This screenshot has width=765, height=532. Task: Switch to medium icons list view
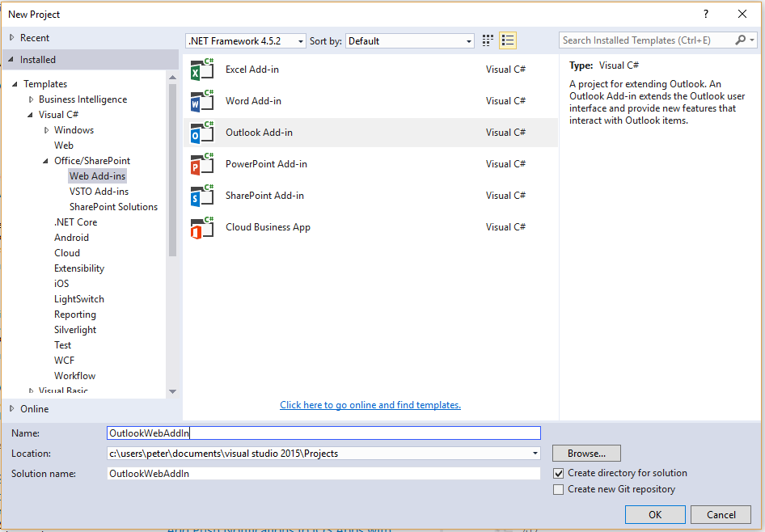coord(508,40)
